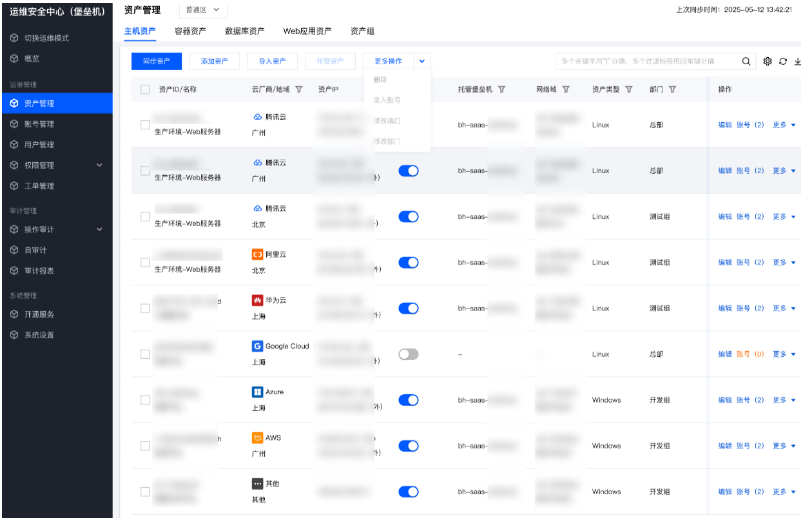The height and width of the screenshot is (521, 807).
Task: Click the 托管堡垒机 column filter icon
Action: (x=501, y=89)
